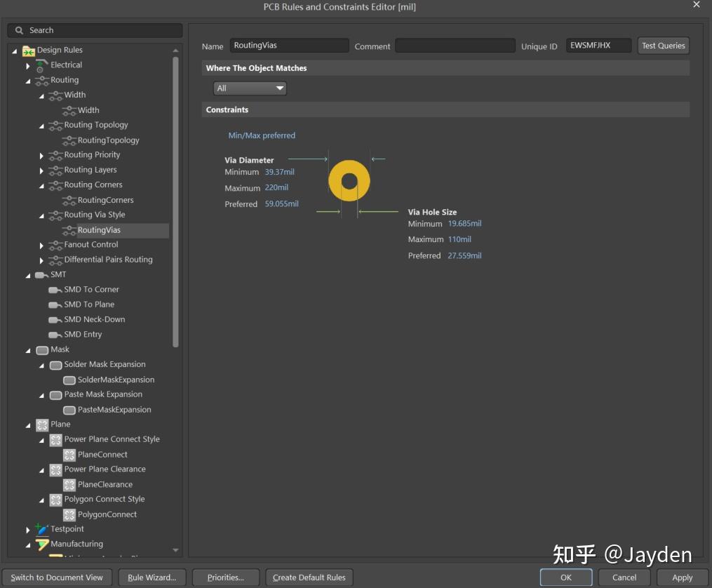This screenshot has width=712, height=588.
Task: Collapse the Routing category
Action: [x=27, y=81]
